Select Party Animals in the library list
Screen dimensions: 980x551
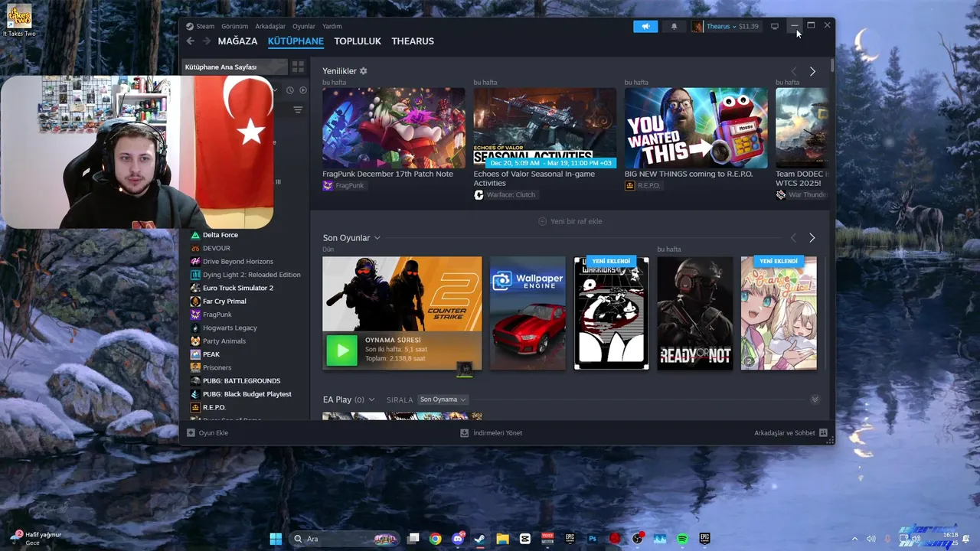tap(224, 341)
